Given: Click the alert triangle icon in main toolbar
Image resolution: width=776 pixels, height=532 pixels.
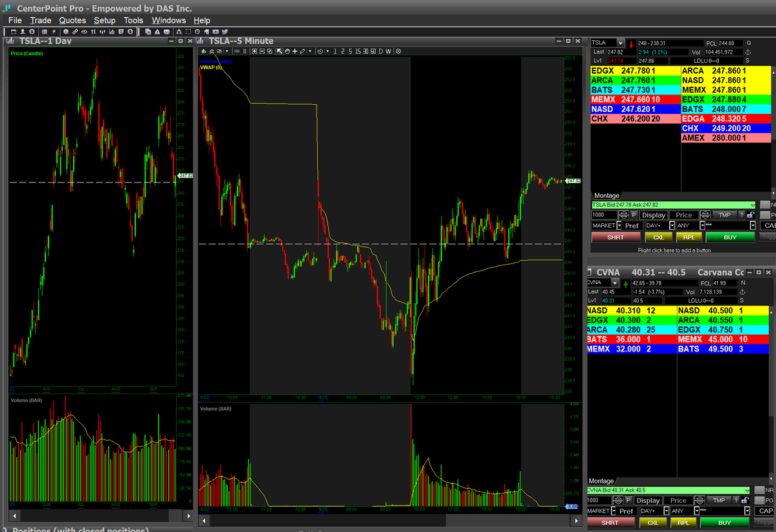Looking at the screenshot, I should point(157,32).
